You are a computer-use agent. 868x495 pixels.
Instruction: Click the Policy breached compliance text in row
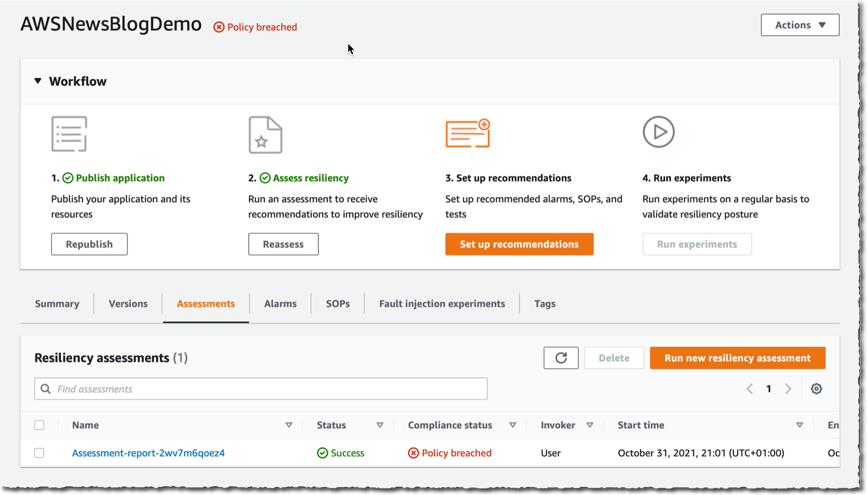(457, 453)
